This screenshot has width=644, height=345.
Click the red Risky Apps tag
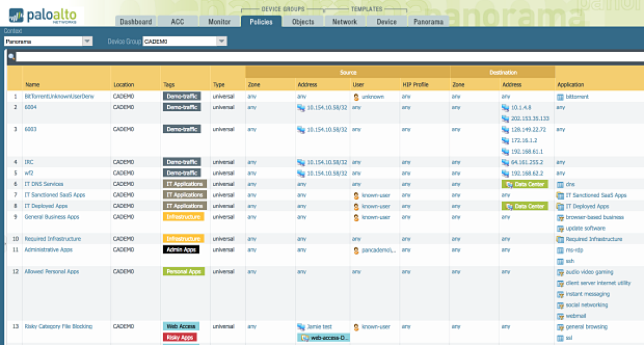click(x=181, y=338)
